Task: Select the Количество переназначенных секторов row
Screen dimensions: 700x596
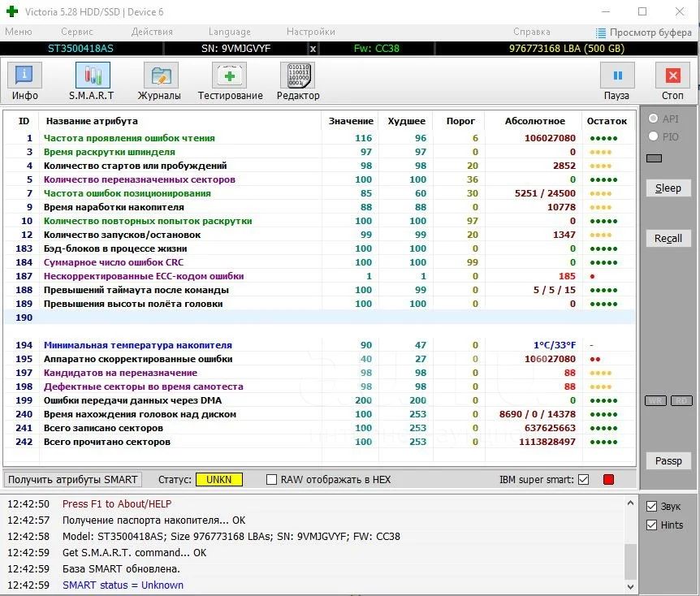Action: coord(320,179)
